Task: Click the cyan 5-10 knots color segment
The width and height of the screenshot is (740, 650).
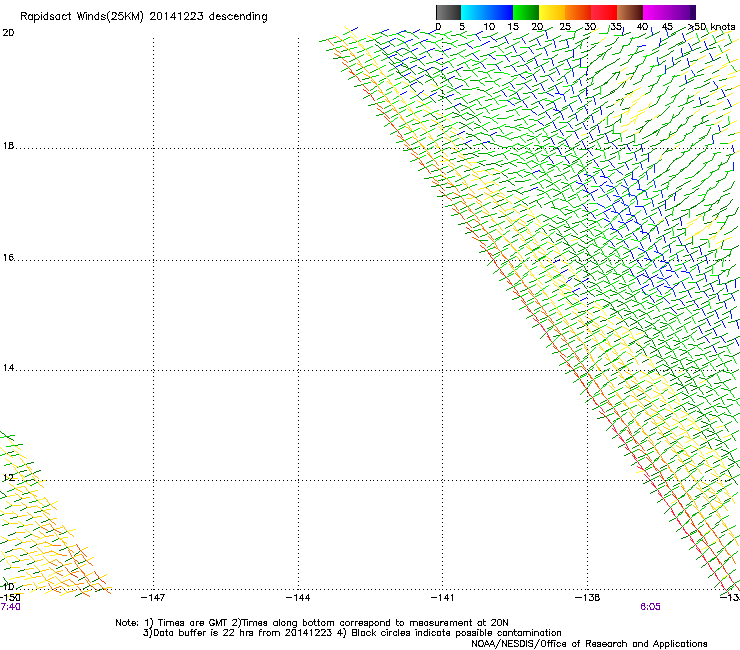Action: 474,12
